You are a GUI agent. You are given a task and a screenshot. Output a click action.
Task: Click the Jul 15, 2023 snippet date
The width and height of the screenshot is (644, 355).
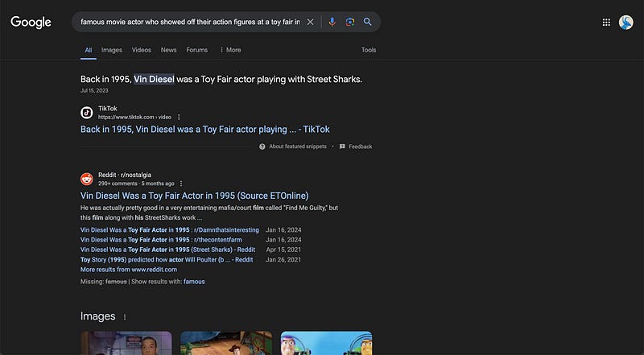tap(94, 91)
